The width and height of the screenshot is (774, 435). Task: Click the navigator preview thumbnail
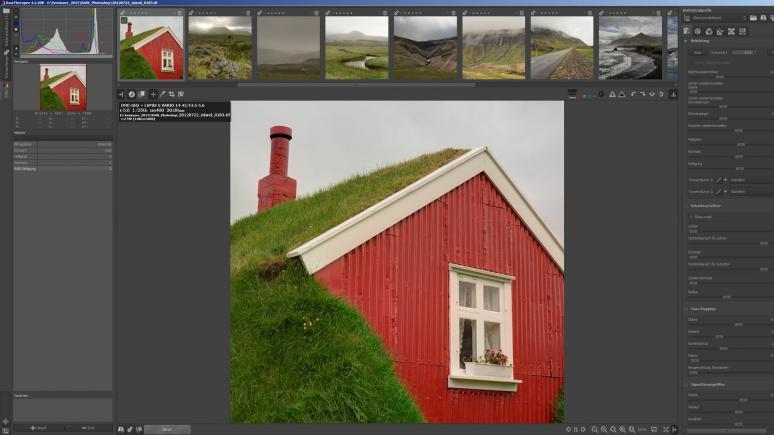click(63, 87)
